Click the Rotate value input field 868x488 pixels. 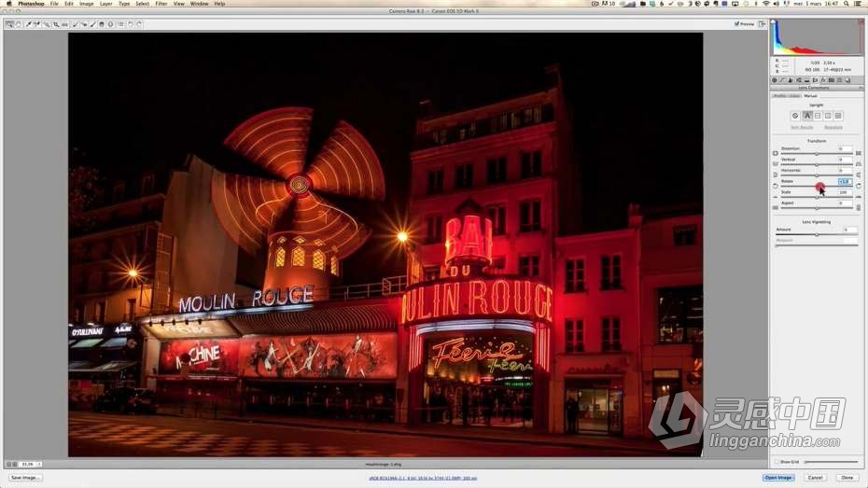tap(845, 181)
